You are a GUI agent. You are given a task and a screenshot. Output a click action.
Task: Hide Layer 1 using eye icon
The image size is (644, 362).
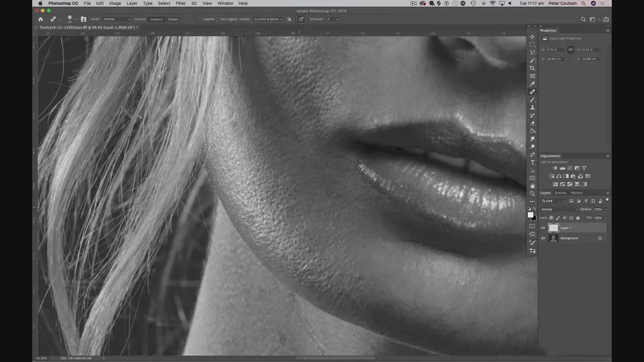pos(543,228)
